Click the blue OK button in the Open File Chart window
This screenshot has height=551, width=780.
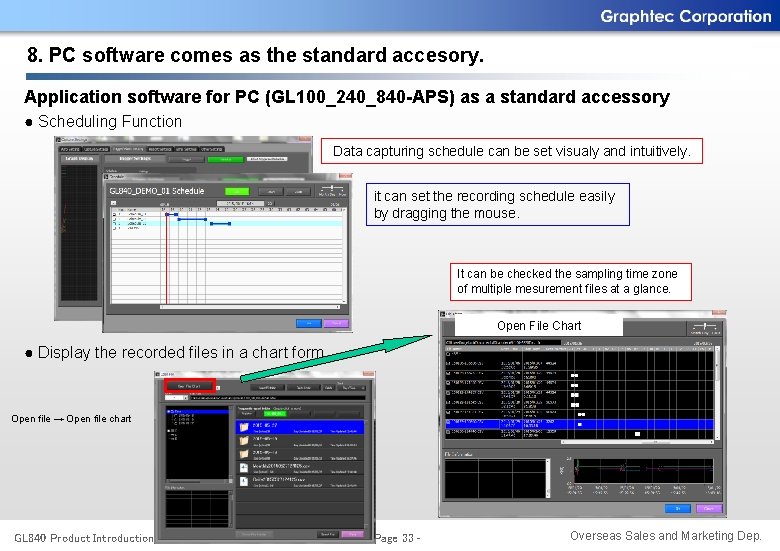point(678,508)
